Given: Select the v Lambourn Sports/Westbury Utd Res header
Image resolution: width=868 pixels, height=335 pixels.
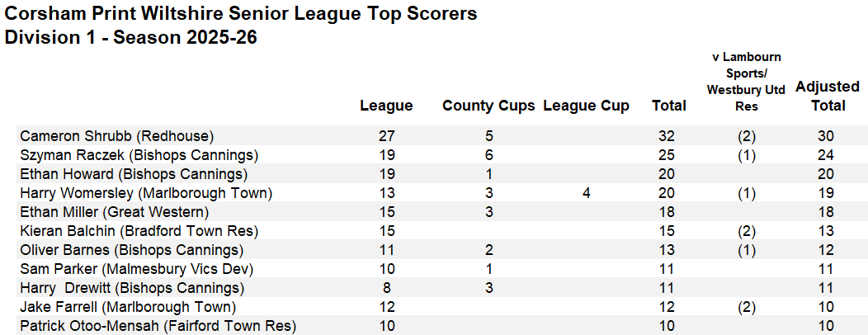Looking at the screenshot, I should click(x=746, y=82).
